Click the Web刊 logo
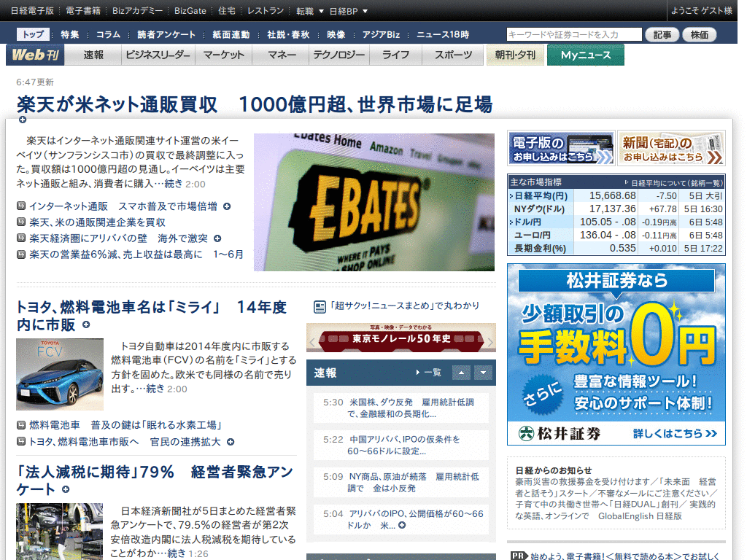The width and height of the screenshot is (747, 560). coord(34,54)
